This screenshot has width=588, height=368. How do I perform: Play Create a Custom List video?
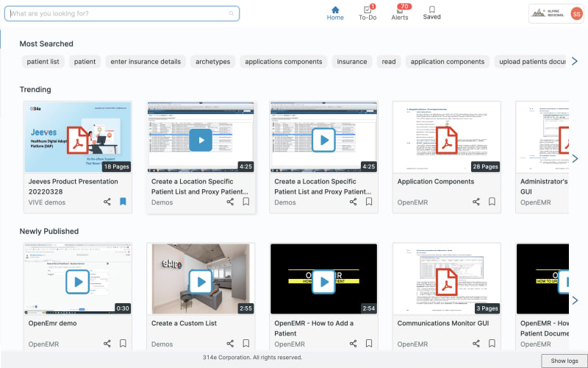(201, 282)
